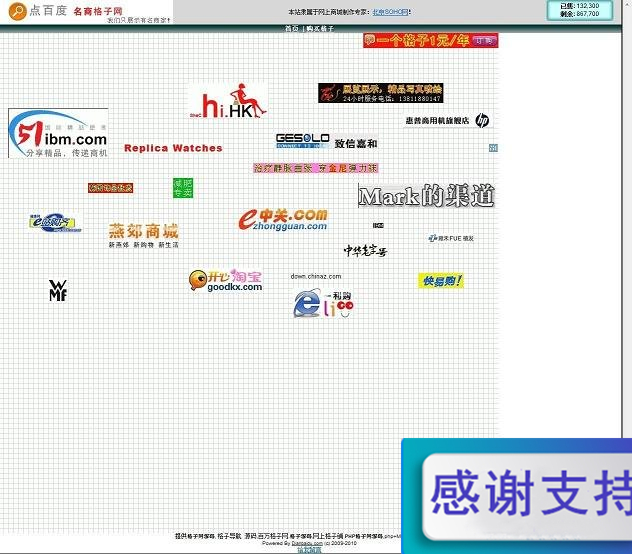Open the e中关 zhongguan.com ad
632x554 pixels.
click(283, 220)
